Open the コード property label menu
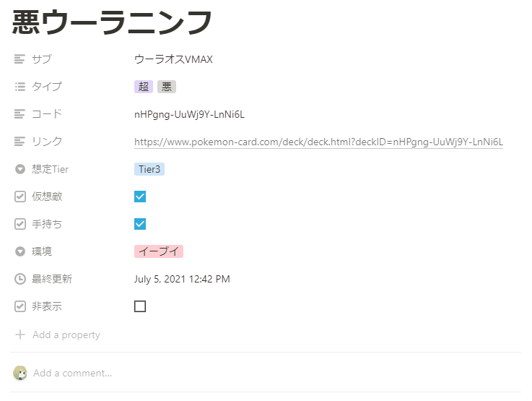This screenshot has width=532, height=401. [47, 114]
